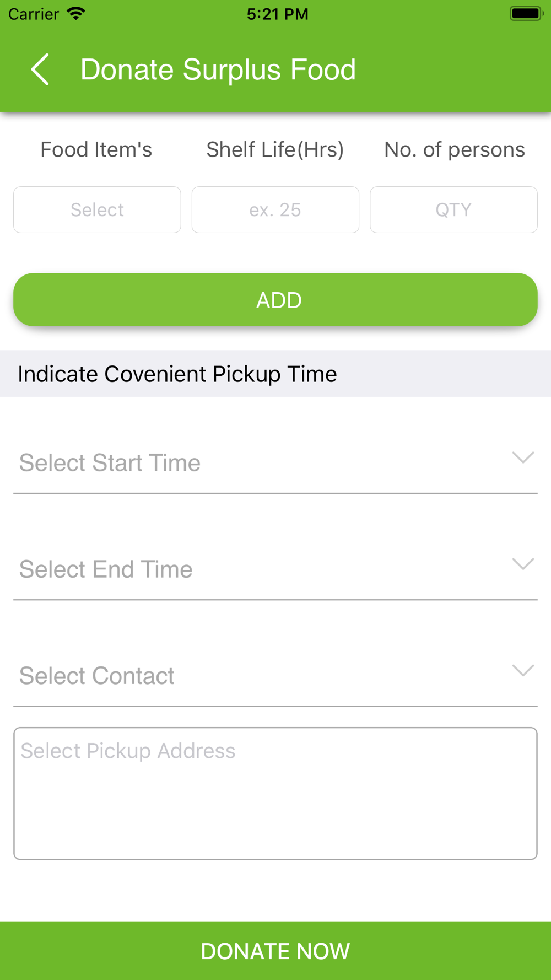This screenshot has width=551, height=980.
Task: Tap the Indicate Covenient Pickup Time header
Action: [177, 374]
